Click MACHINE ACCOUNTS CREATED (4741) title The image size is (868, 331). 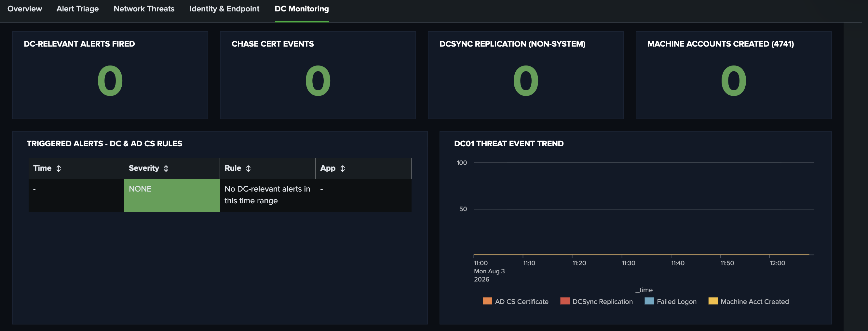click(720, 44)
